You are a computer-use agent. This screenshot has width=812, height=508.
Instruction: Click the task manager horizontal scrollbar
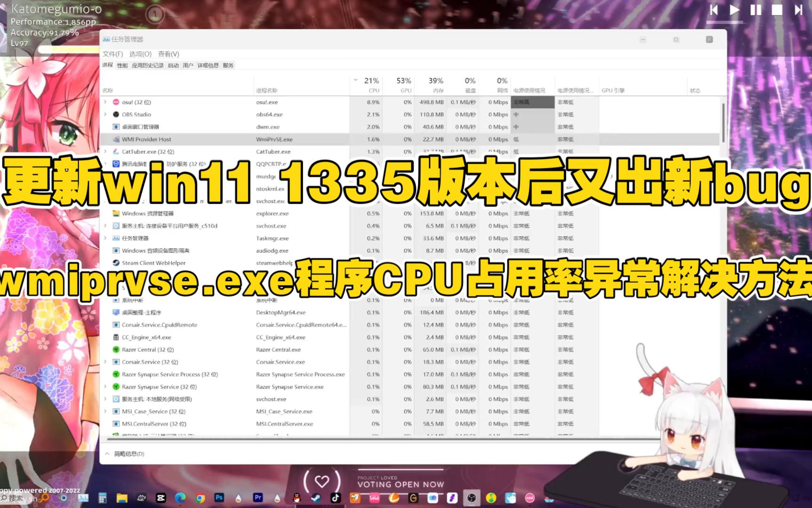383,439
